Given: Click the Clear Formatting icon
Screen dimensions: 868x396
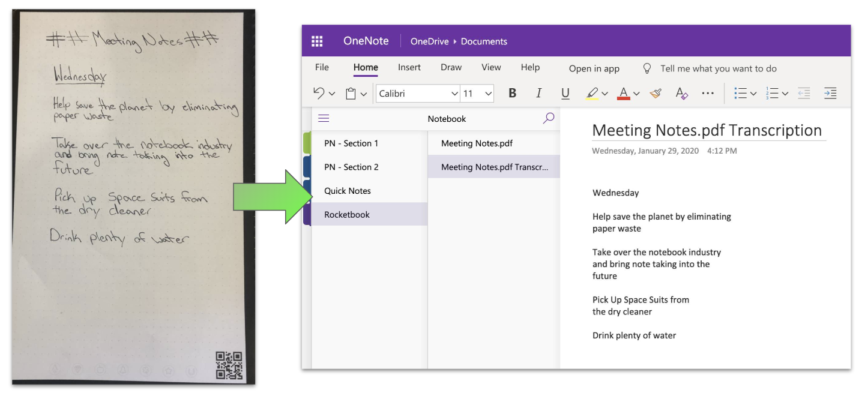Looking at the screenshot, I should click(681, 93).
